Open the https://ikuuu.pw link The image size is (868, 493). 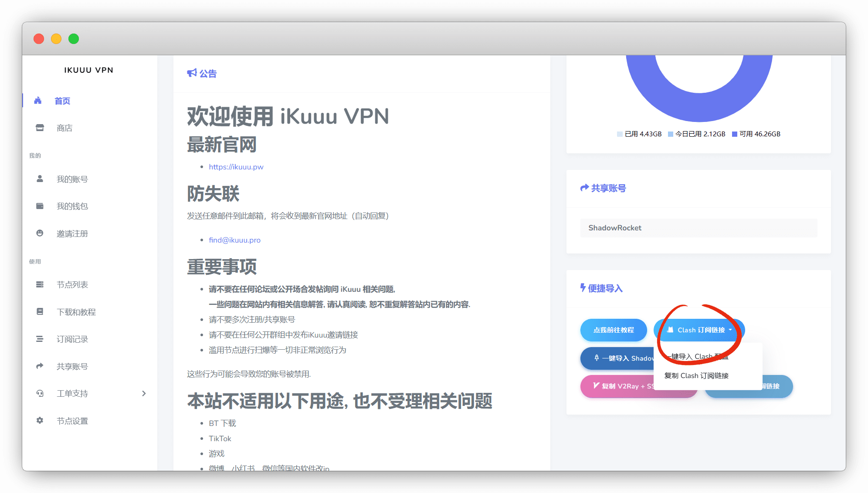236,167
